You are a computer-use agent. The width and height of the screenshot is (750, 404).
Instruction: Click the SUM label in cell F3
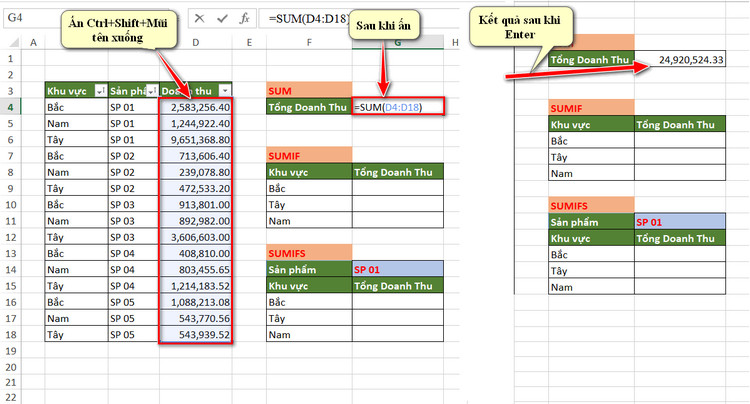click(309, 90)
